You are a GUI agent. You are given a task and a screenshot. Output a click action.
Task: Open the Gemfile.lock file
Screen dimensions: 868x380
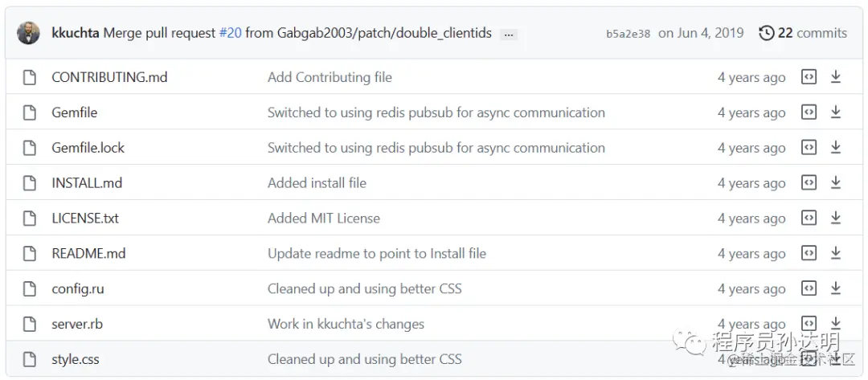88,148
